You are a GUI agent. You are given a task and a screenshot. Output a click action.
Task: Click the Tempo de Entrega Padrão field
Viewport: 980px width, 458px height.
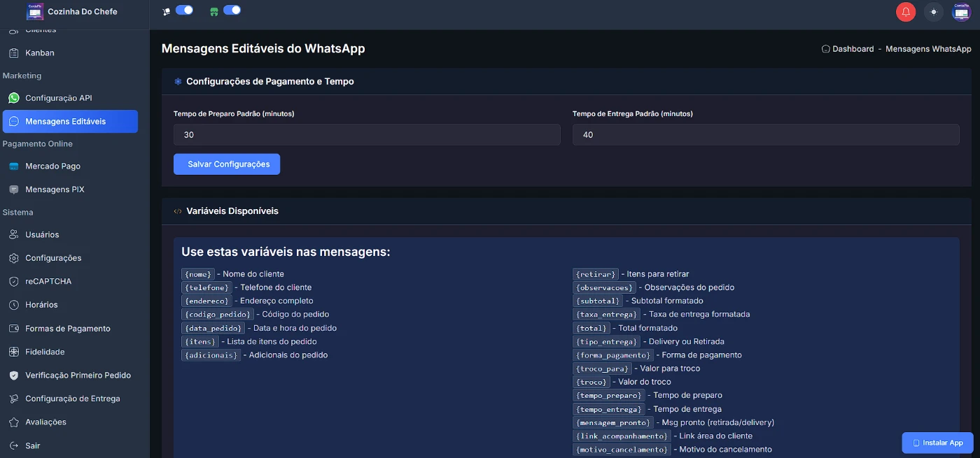tap(765, 135)
